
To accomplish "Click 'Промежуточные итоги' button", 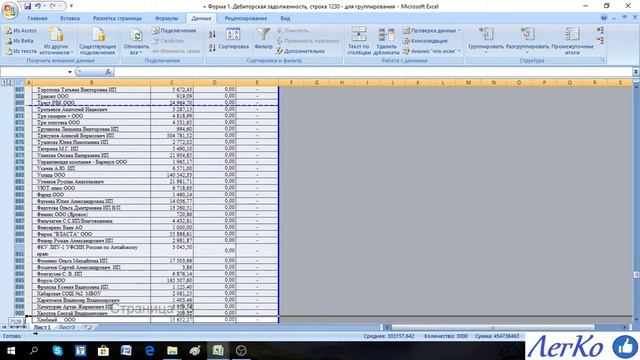I will (x=572, y=41).
